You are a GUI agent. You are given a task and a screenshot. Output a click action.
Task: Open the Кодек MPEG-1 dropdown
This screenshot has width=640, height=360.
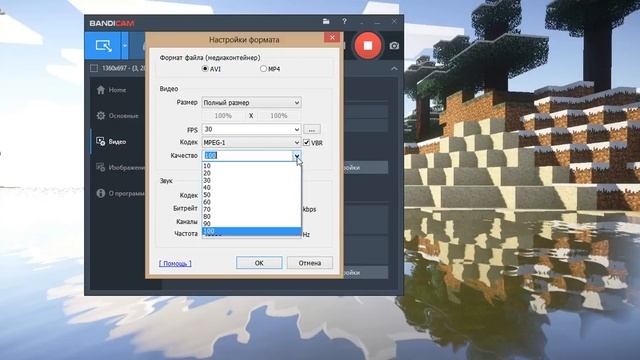pyautogui.click(x=251, y=142)
